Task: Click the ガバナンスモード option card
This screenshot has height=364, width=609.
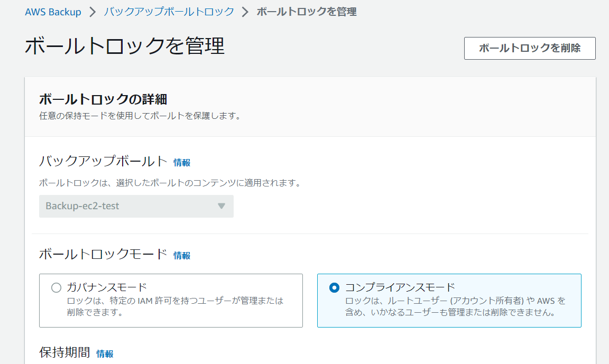Action: point(170,300)
